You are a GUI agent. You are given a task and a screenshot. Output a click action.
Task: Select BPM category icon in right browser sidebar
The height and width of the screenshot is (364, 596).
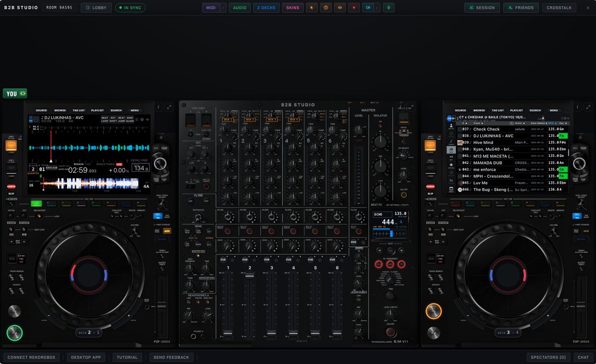coord(451,149)
